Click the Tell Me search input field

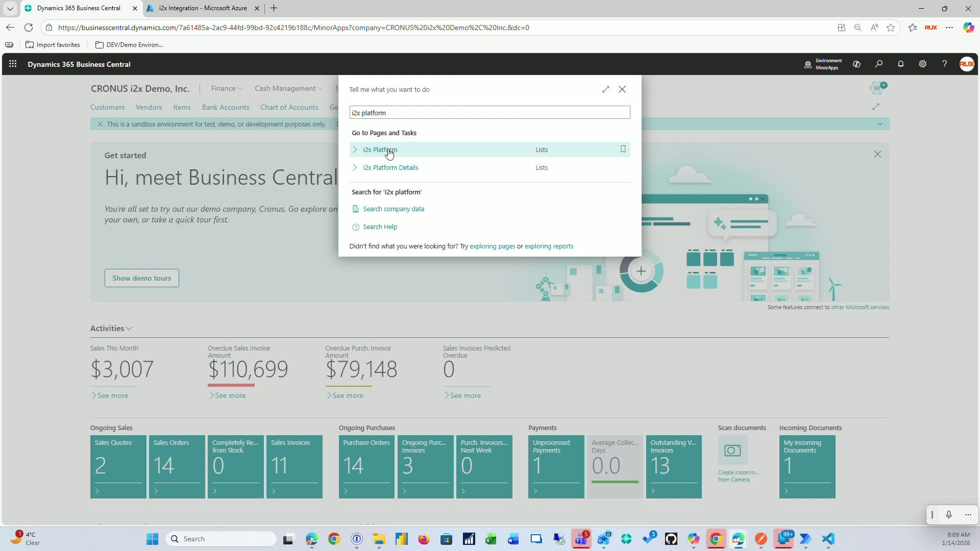pyautogui.click(x=489, y=113)
